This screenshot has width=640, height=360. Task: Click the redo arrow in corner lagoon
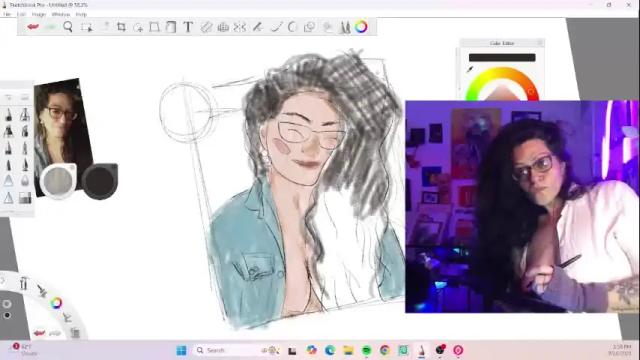point(55,333)
